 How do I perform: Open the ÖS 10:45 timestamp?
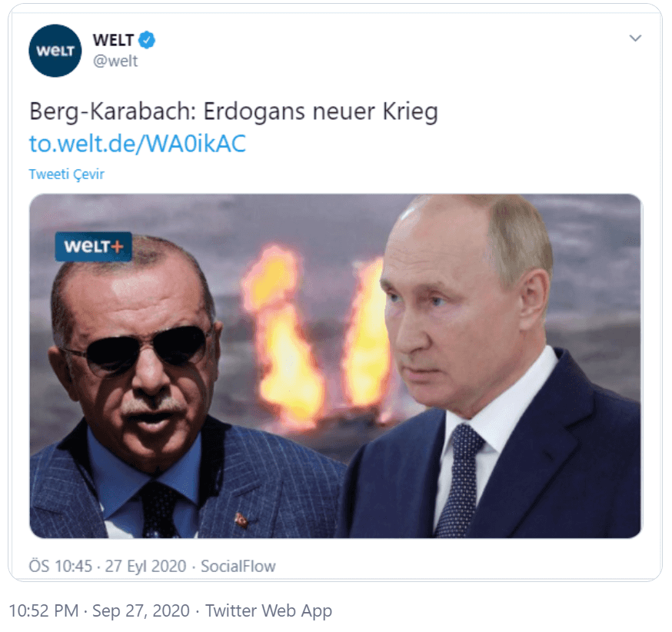click(x=61, y=566)
